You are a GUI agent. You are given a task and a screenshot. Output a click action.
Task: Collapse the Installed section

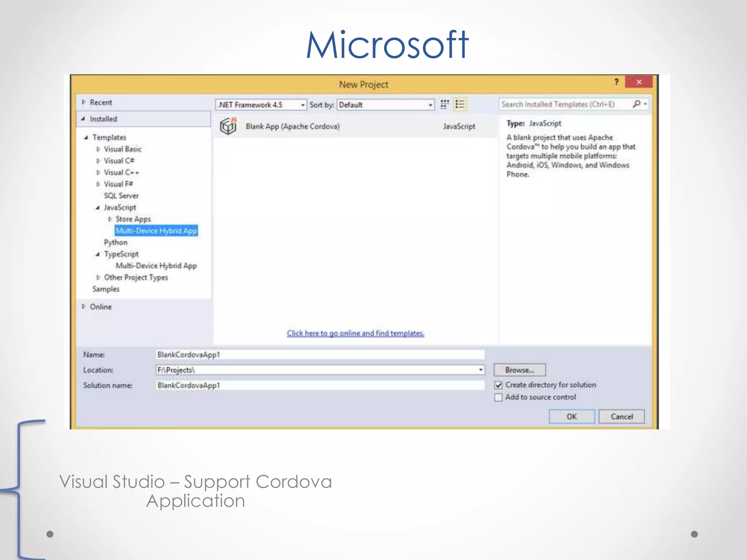pyautogui.click(x=83, y=119)
